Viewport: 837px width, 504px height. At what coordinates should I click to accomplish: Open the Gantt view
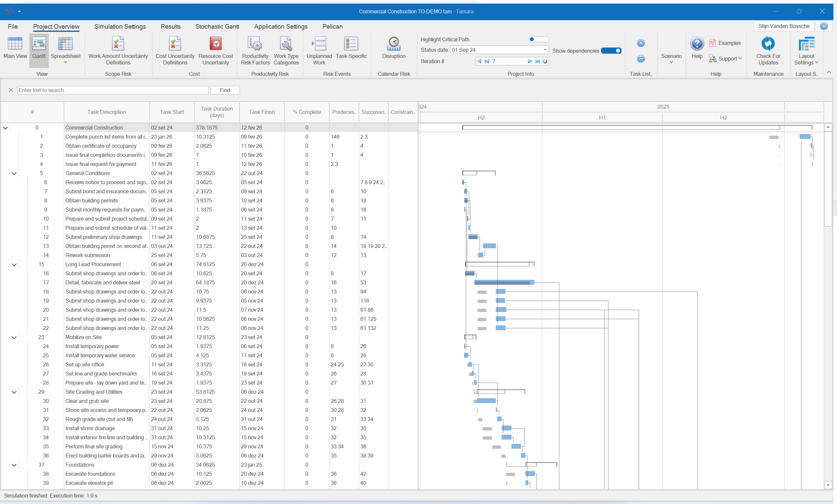(x=39, y=49)
